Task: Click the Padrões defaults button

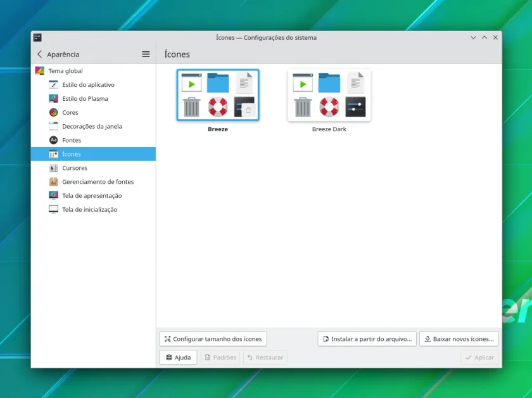Action: (220, 357)
